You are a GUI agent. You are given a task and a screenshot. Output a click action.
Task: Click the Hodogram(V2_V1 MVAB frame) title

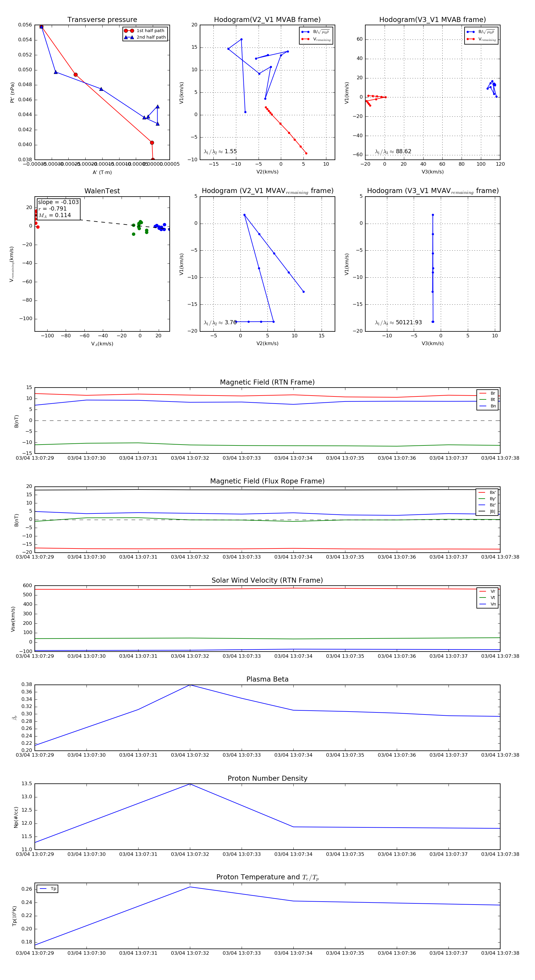pos(267,20)
